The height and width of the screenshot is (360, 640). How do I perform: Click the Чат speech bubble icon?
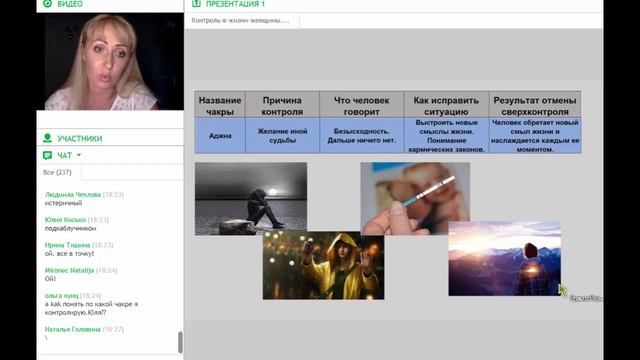tap(47, 155)
